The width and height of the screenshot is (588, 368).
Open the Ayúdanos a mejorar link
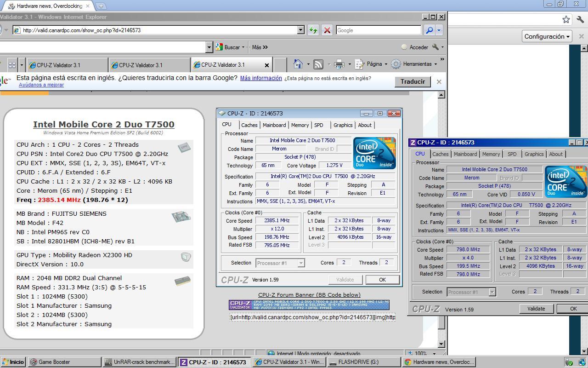tap(41, 85)
